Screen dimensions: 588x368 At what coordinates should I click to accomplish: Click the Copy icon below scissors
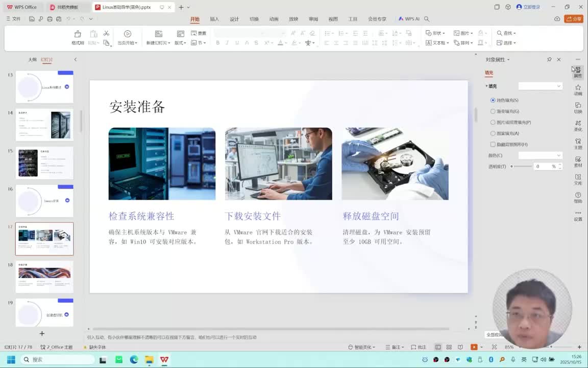click(x=107, y=43)
